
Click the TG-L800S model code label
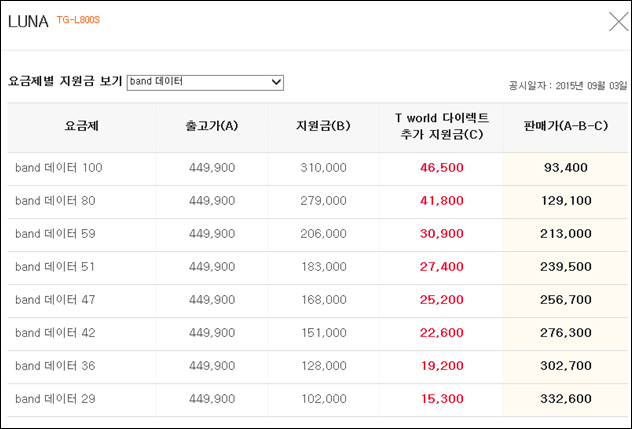[x=78, y=20]
